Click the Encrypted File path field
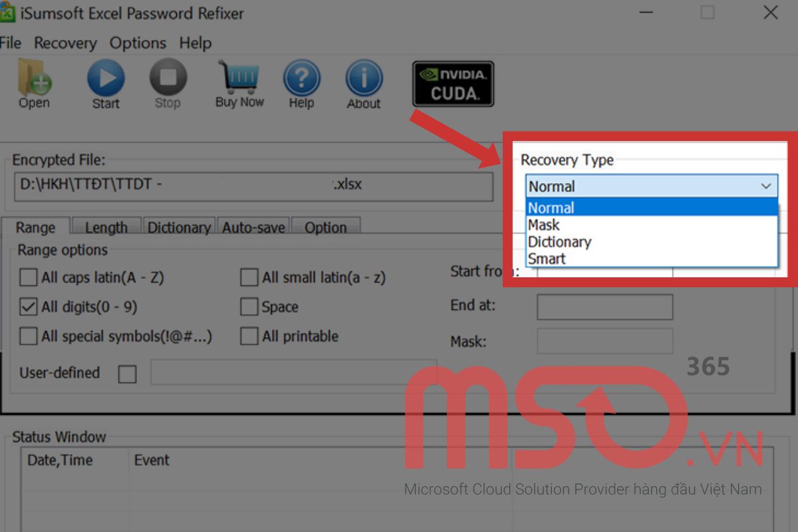 254,186
